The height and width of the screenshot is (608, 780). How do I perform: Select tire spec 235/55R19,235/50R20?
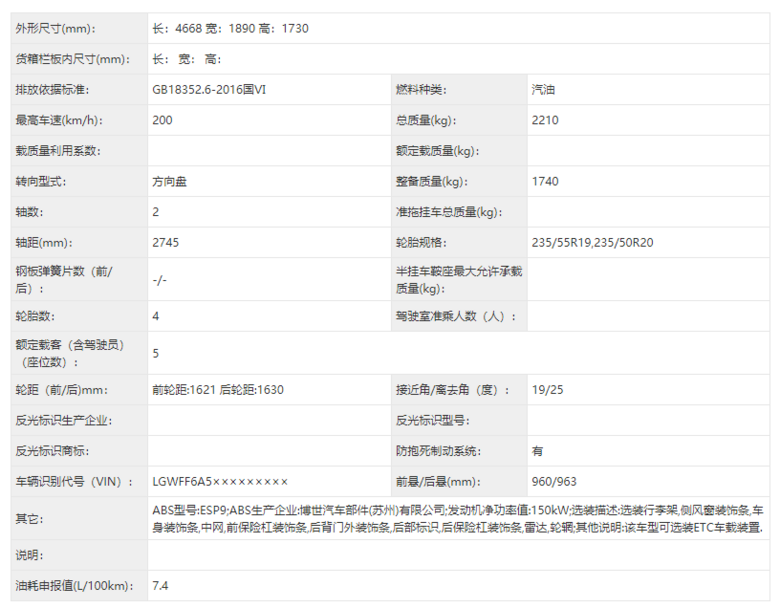(x=592, y=242)
